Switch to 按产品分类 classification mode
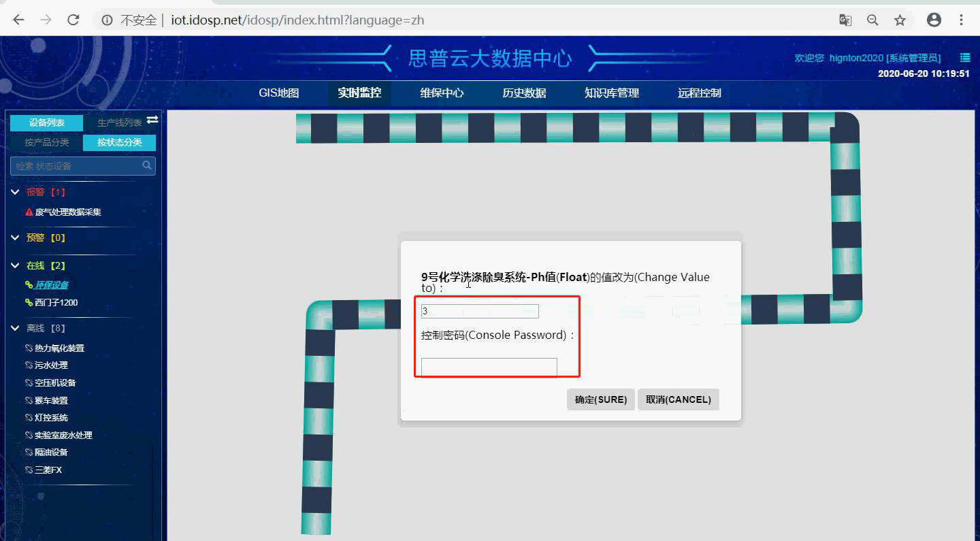Screen dimensions: 980x541 pos(46,142)
